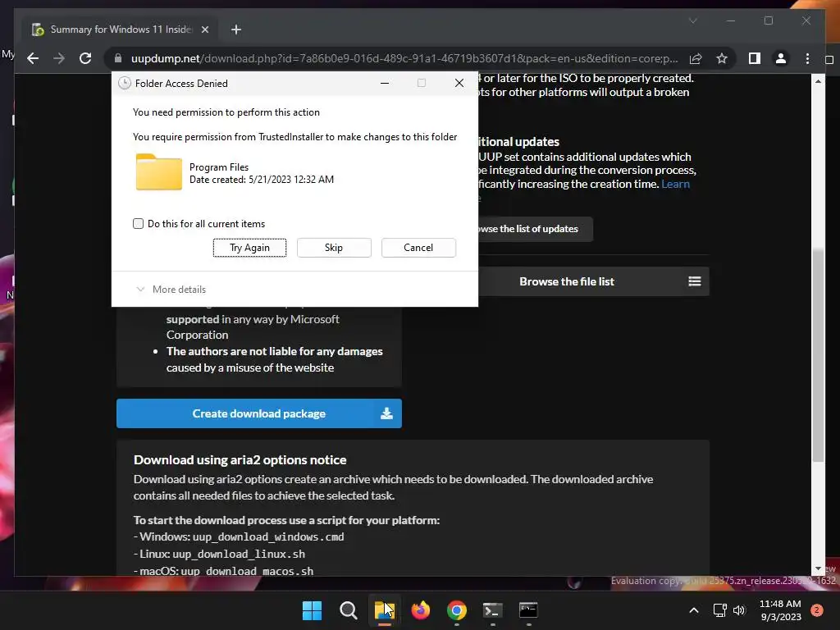Share this page via share icon

pos(696,58)
